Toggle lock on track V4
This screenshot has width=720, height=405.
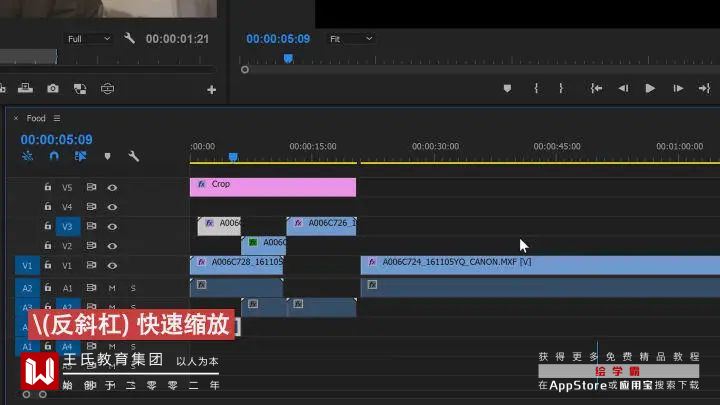pos(47,206)
